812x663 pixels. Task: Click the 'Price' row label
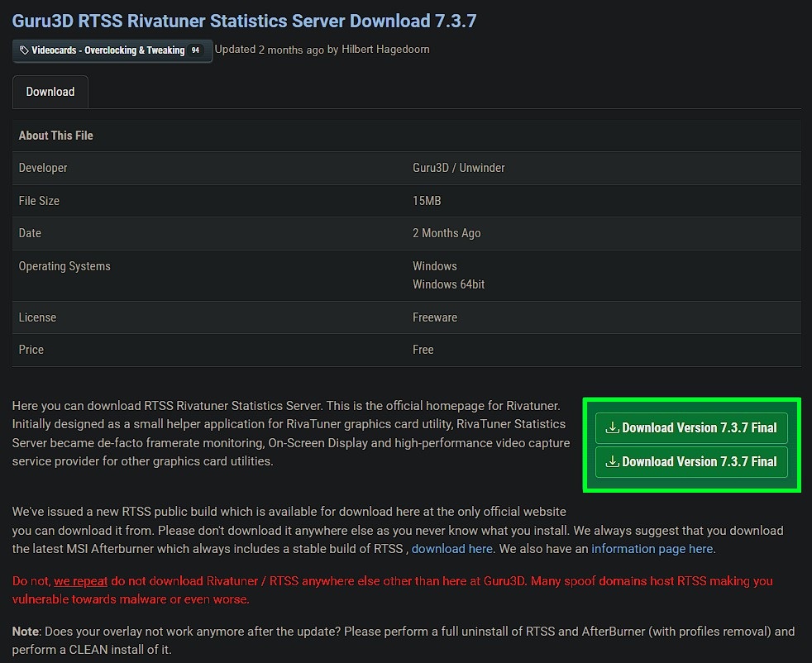pos(31,350)
